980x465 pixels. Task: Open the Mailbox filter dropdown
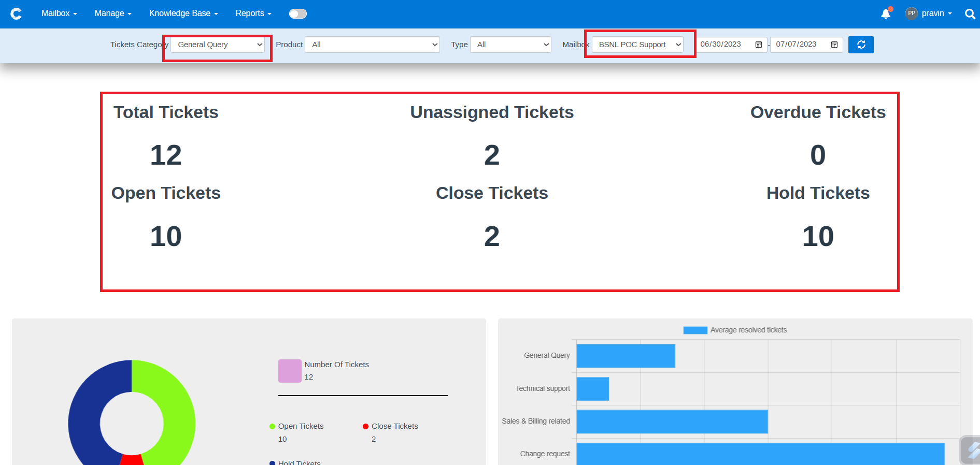(x=638, y=45)
